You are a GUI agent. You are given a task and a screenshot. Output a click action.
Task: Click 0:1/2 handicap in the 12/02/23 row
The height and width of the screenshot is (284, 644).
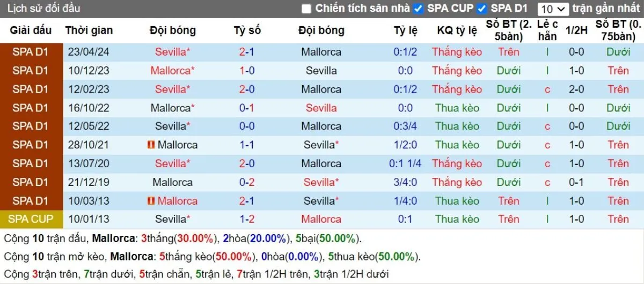tap(405, 89)
